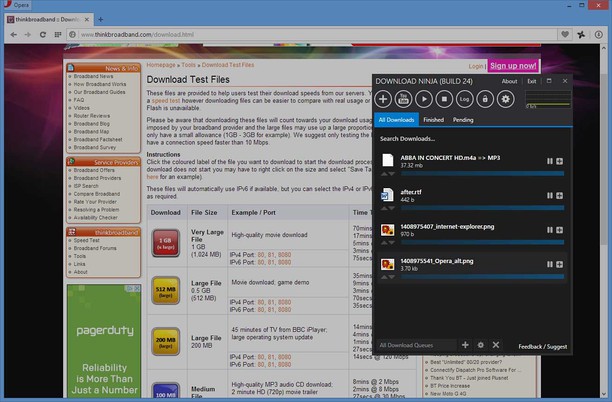Open the Feedback / Suggest link
This screenshot has width=612, height=402.
(543, 347)
